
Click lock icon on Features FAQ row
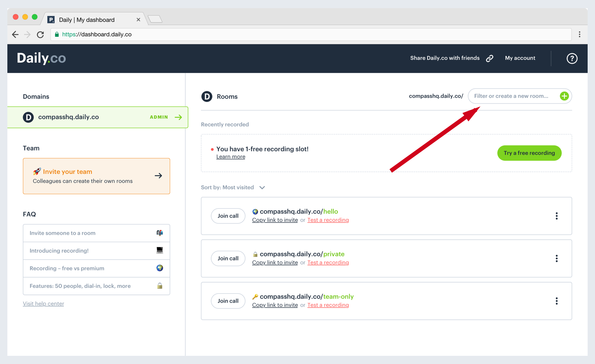160,285
